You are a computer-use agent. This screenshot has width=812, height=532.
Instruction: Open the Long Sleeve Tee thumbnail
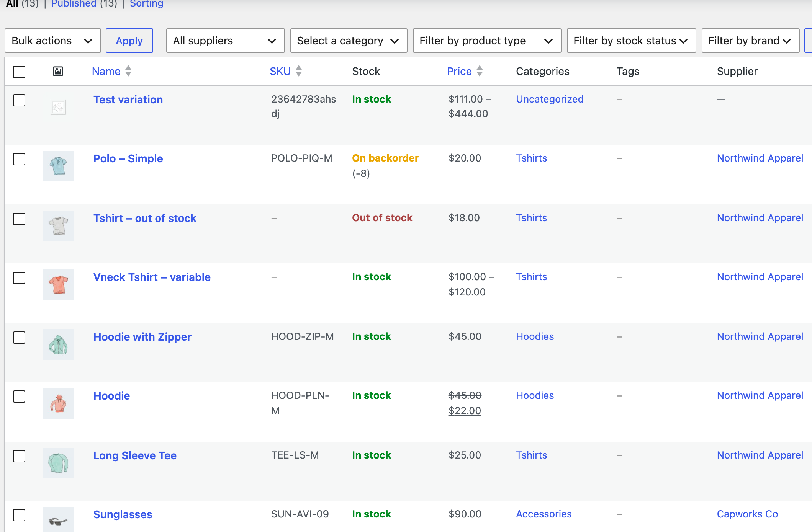(58, 463)
